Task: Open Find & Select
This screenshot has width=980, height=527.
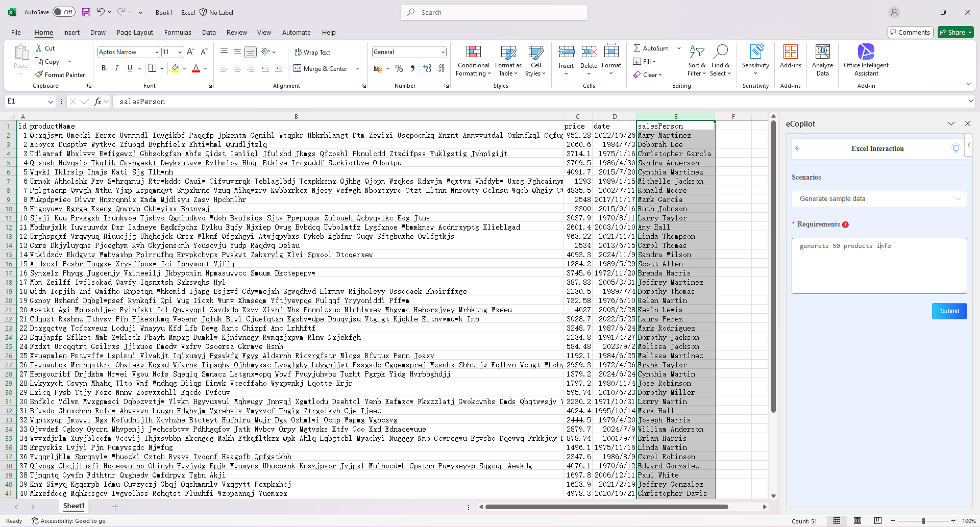Action: (x=721, y=61)
